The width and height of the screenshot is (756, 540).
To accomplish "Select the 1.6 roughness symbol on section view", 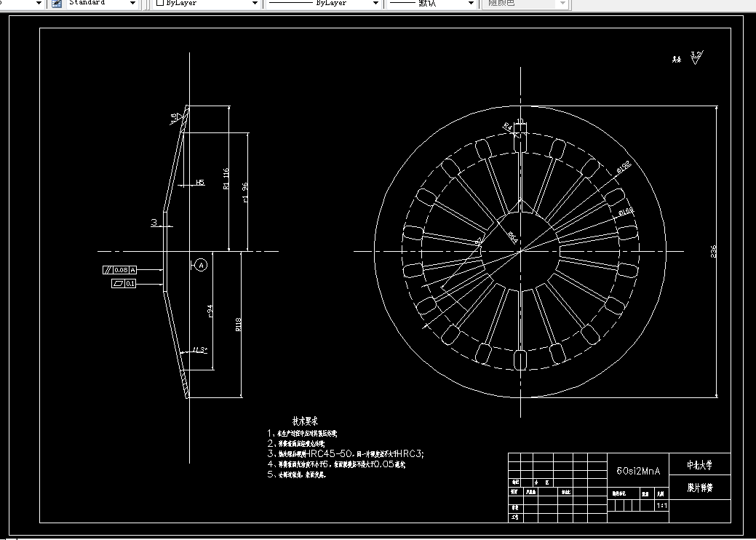I will (x=177, y=118).
